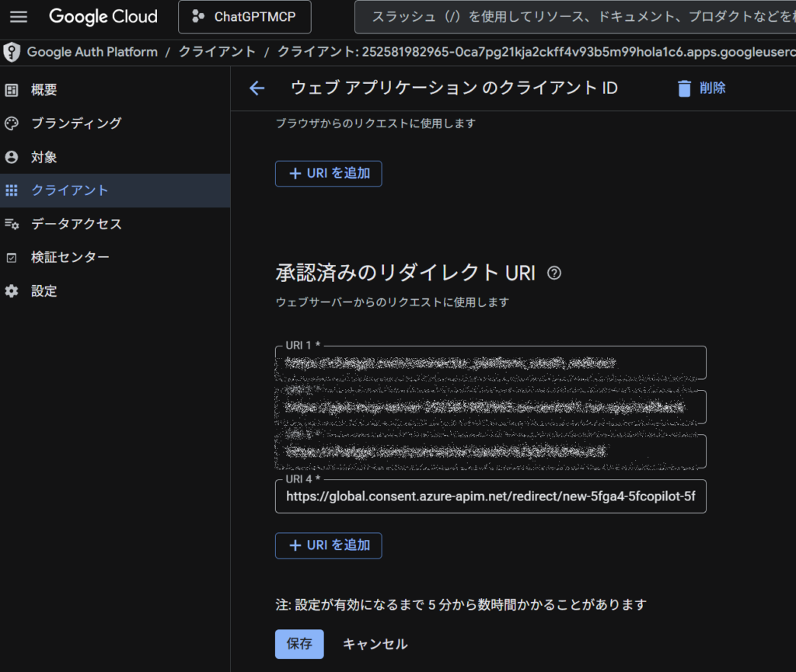Click the help icon beside 承認済みのリダイレクト URI
Viewport: 796px width, 672px height.
(x=554, y=273)
